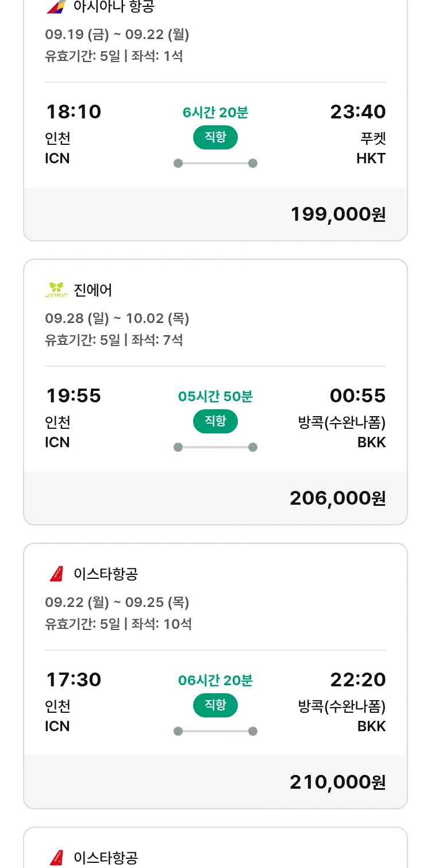Click the 00:55 arrival time
This screenshot has height=868, width=431.
pos(357,395)
